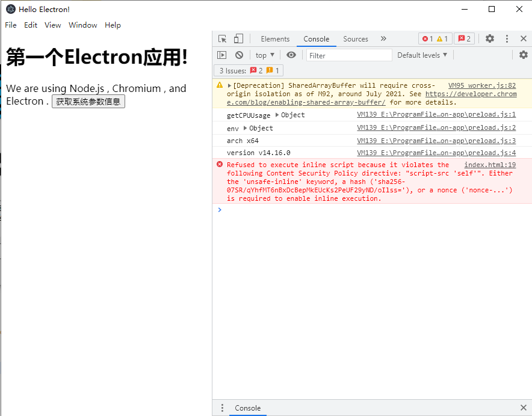Open console settings gear
Viewport: 532px width, 416px height.
pos(524,55)
